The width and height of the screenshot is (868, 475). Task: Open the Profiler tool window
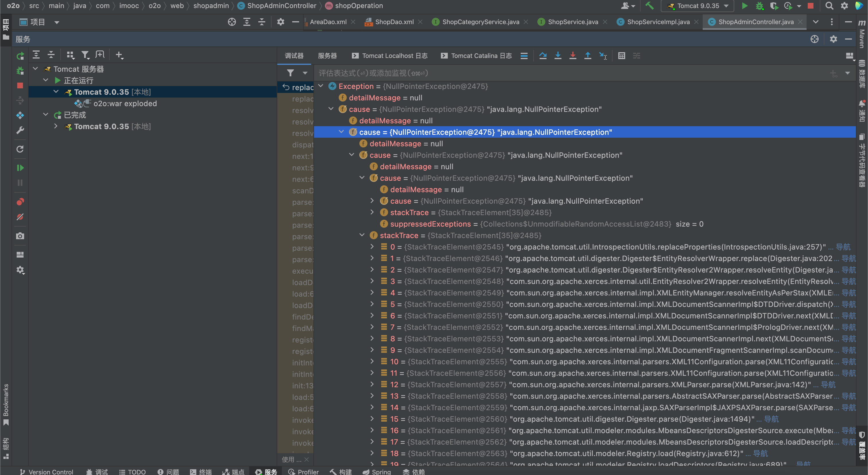[x=303, y=471]
